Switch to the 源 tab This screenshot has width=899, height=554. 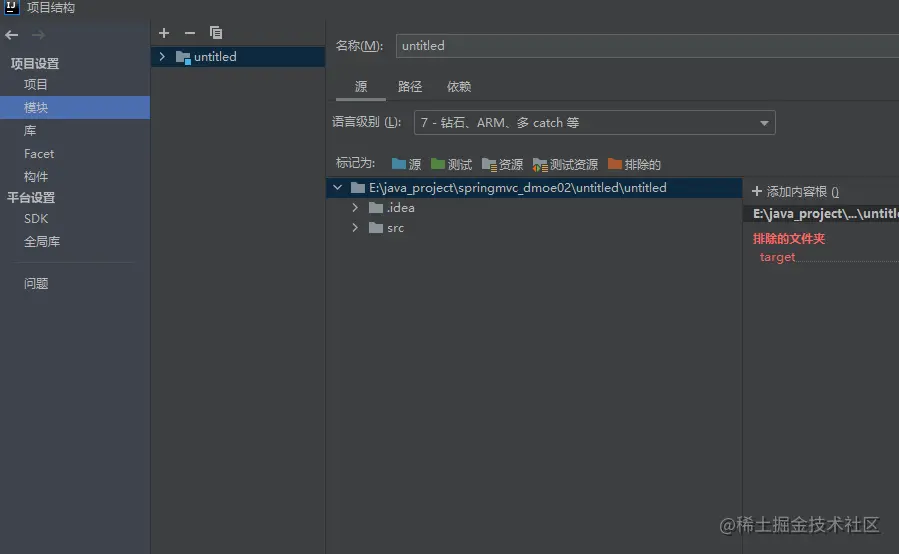pos(361,87)
